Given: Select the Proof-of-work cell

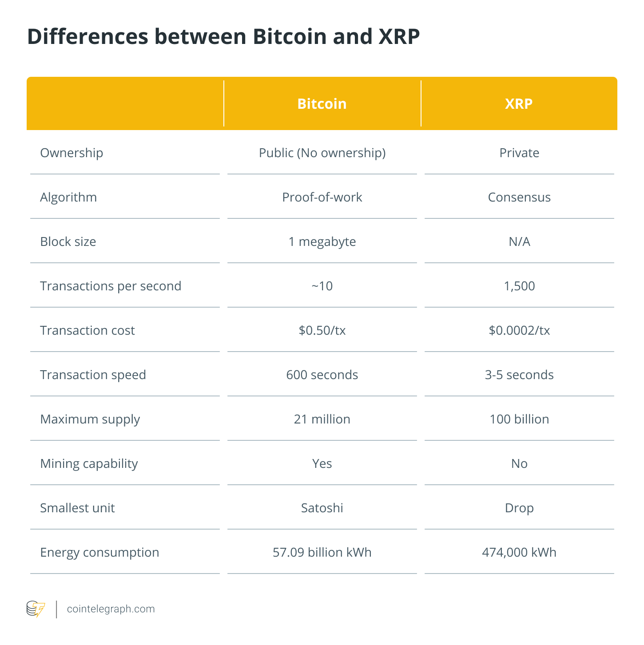Looking at the screenshot, I should (x=322, y=198).
